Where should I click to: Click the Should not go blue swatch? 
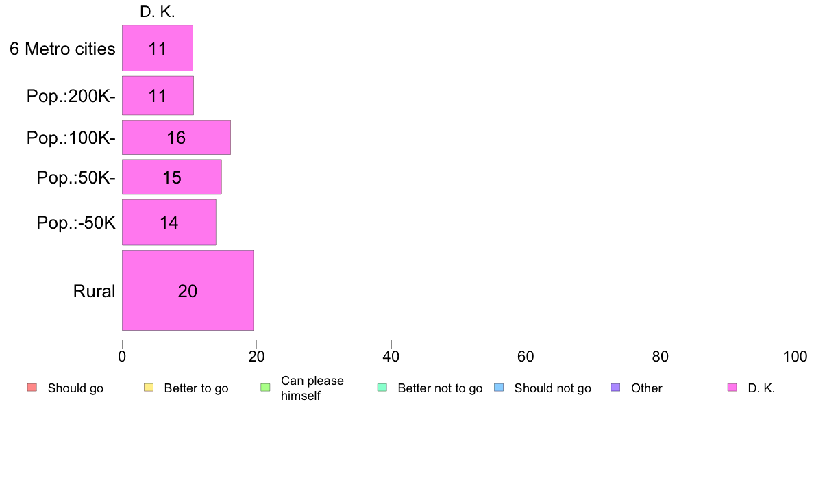[499, 388]
